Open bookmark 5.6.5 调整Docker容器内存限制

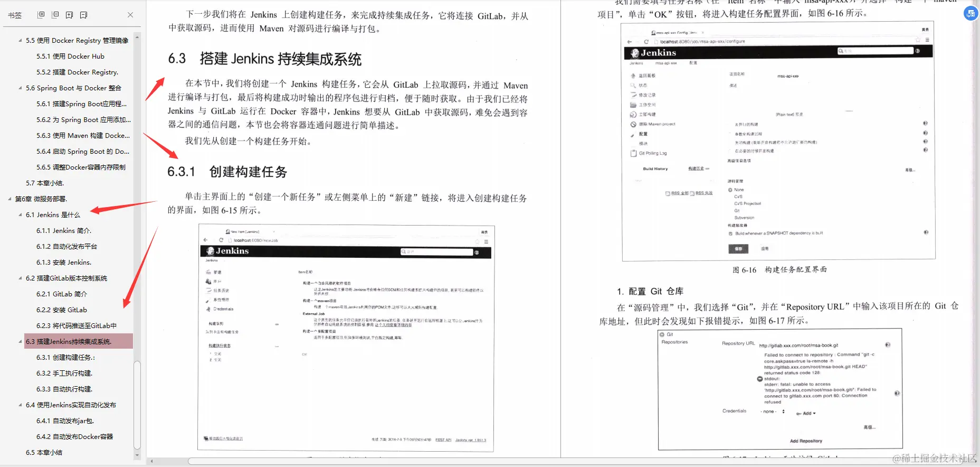point(81,167)
